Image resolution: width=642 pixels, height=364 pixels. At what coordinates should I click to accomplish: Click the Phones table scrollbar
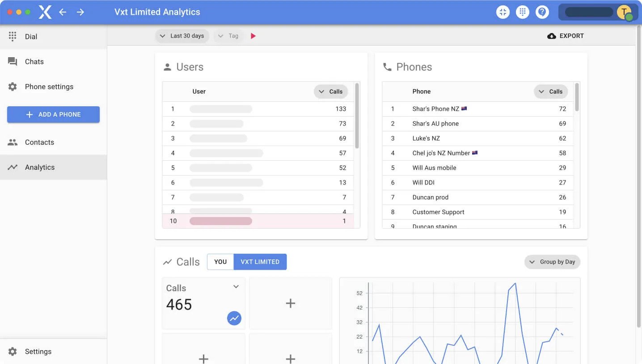click(577, 97)
